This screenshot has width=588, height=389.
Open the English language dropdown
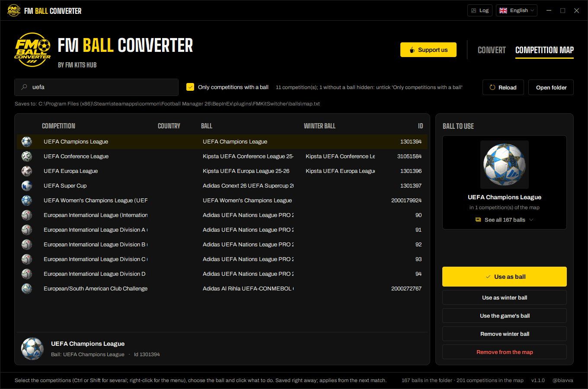click(x=517, y=10)
